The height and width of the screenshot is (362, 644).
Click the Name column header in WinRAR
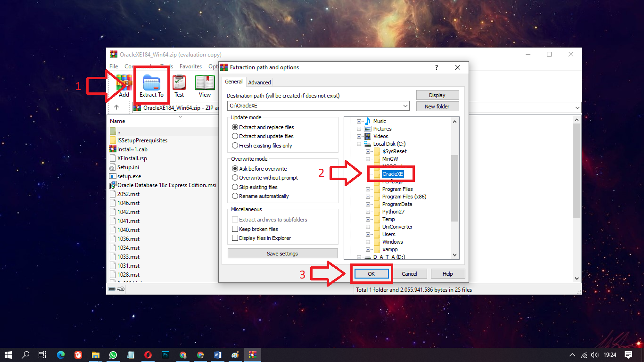[x=117, y=121]
